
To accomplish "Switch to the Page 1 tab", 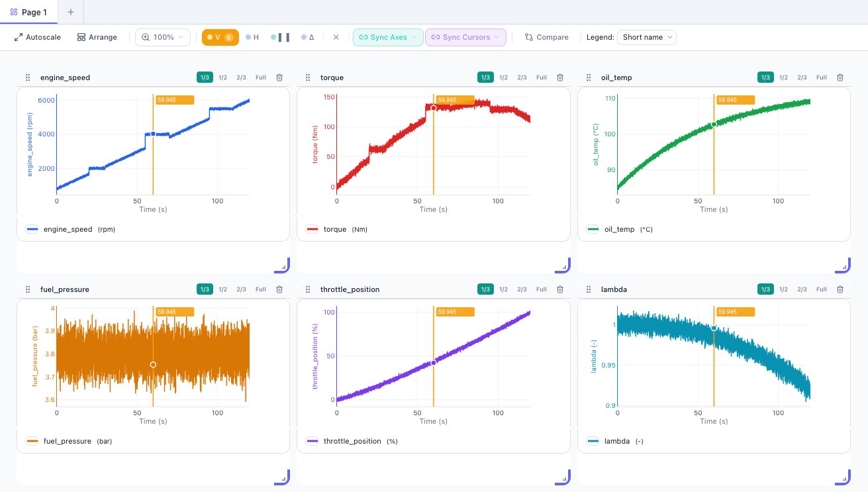I will pyautogui.click(x=28, y=12).
